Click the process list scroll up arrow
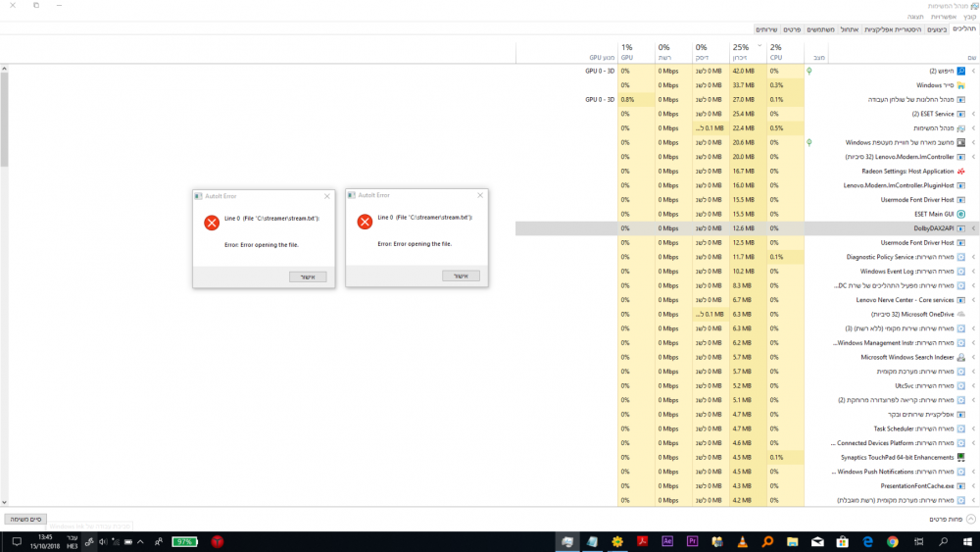This screenshot has width=980, height=552. pyautogui.click(x=4, y=68)
